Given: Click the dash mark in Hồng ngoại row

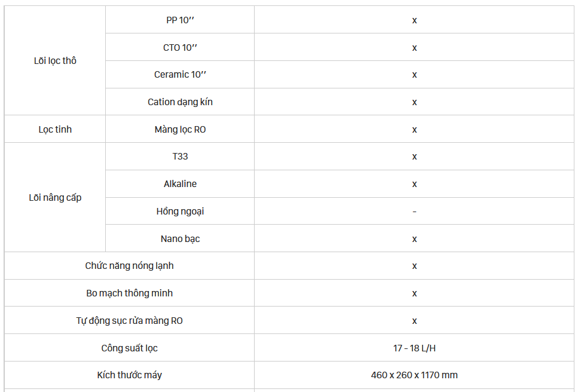Looking at the screenshot, I should click(414, 212).
